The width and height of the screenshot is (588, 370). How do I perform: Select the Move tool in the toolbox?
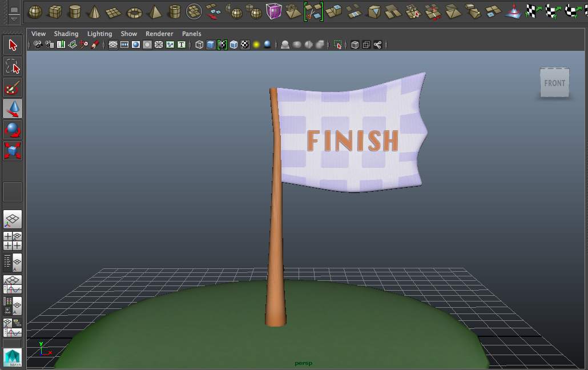pos(12,108)
